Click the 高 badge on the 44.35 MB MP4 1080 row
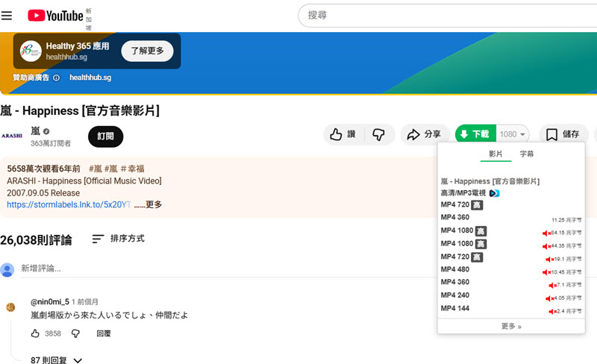597x364 pixels. click(481, 244)
